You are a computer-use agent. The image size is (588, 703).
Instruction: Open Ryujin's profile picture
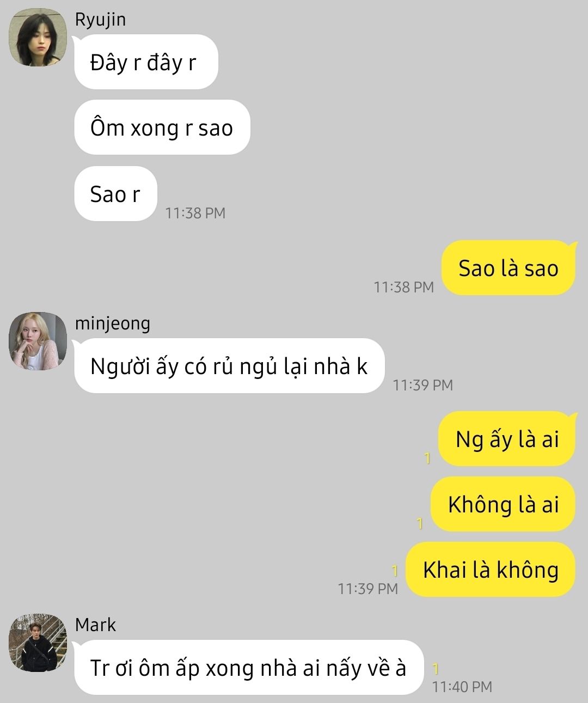click(x=38, y=37)
